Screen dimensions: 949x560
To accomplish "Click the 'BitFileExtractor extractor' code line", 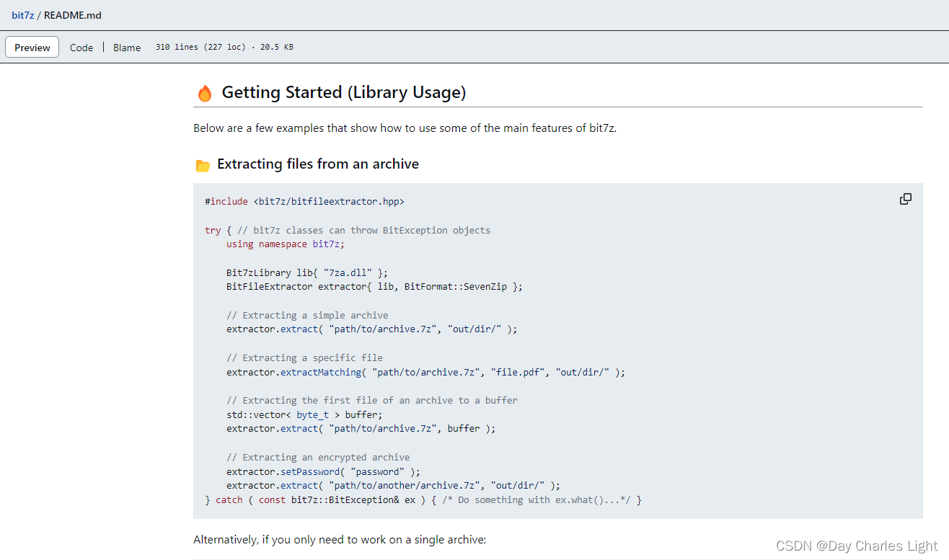I will tap(374, 287).
